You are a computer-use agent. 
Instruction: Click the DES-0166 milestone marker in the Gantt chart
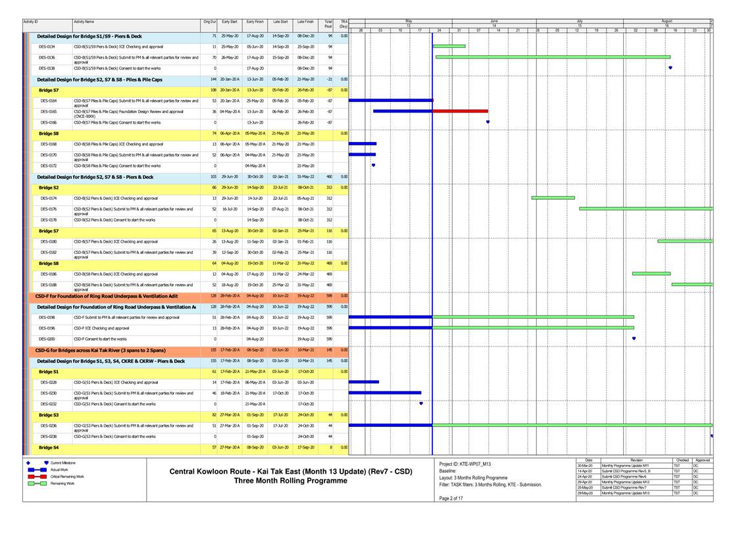click(x=488, y=122)
